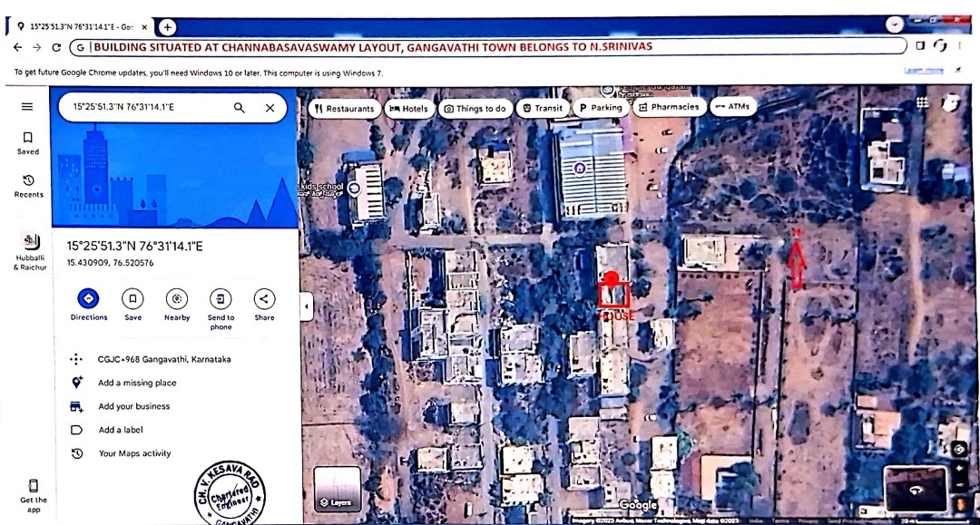980x525 pixels.
Task: Close the current Google Maps browser tab
Action: [144, 27]
